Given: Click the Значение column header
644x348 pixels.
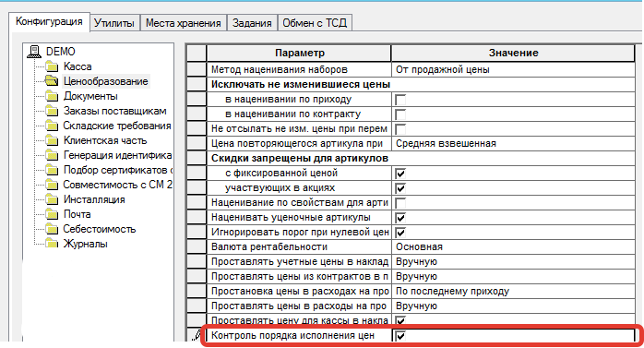Looking at the screenshot, I should point(513,53).
